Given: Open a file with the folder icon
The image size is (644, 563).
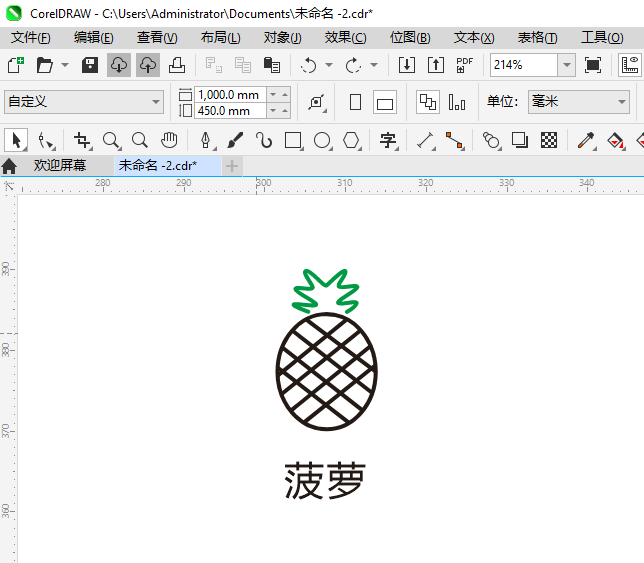Looking at the screenshot, I should tap(44, 65).
